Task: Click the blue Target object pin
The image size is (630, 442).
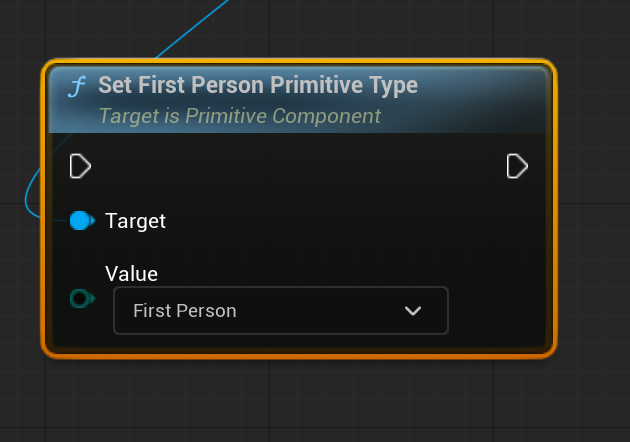Action: tap(82, 221)
